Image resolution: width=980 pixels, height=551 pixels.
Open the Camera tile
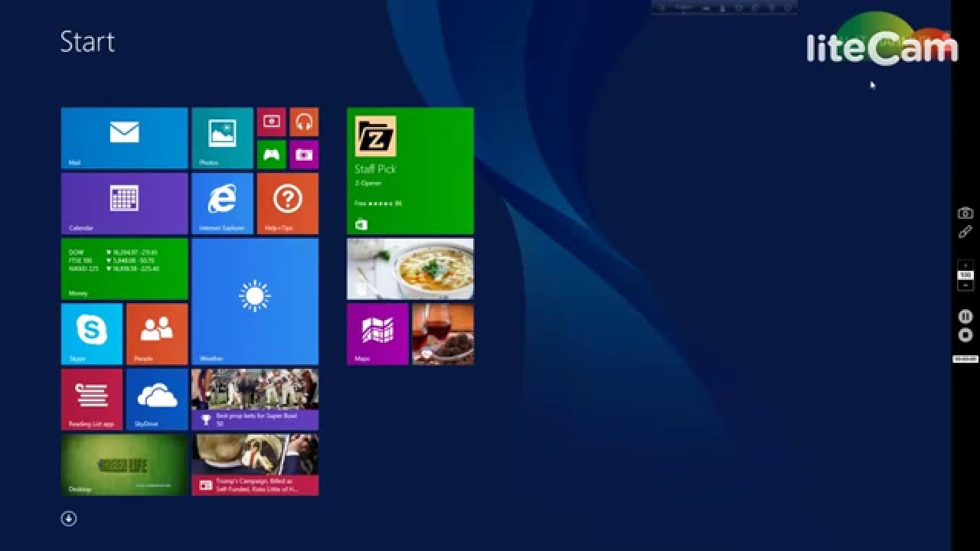coord(304,155)
